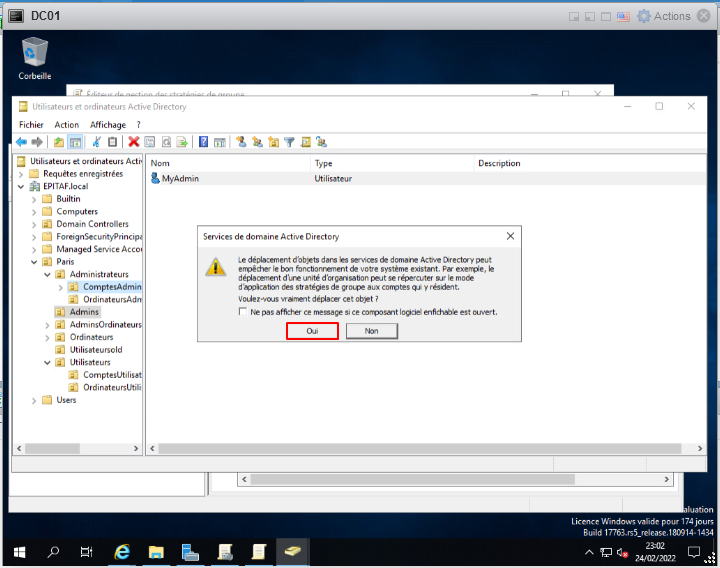Collapse the Paris organizational unit
The width and height of the screenshot is (720, 568).
[x=35, y=262]
